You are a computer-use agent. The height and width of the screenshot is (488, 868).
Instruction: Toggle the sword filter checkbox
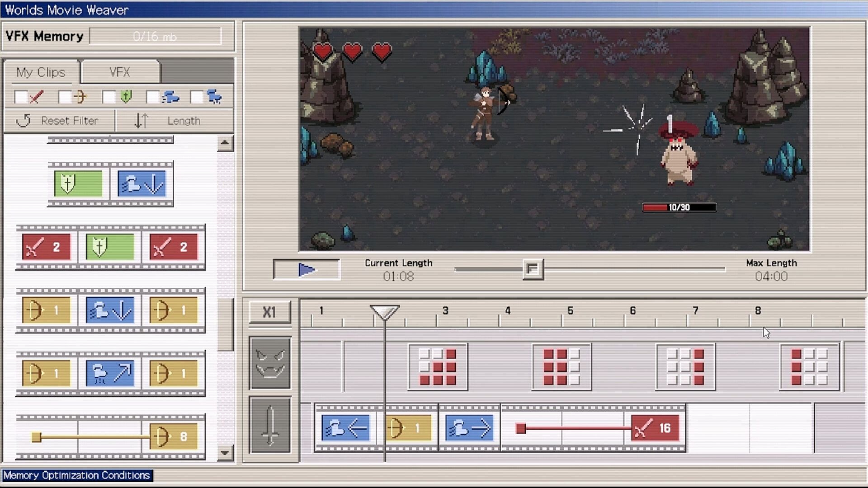point(21,97)
